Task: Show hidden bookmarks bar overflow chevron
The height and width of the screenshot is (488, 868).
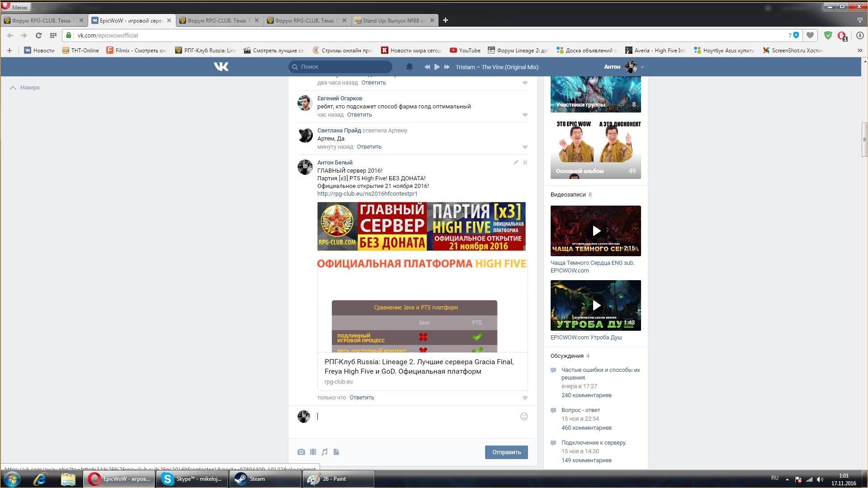Action: pos(859,51)
